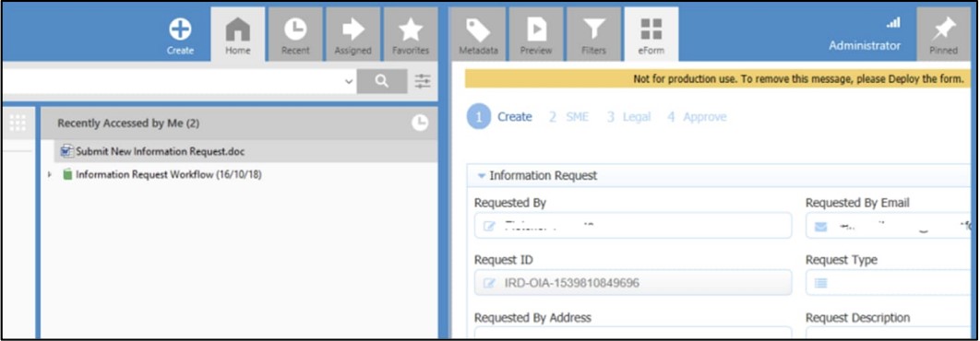This screenshot has height=341, width=980.
Task: Switch to the Metadata panel tab
Action: [478, 34]
